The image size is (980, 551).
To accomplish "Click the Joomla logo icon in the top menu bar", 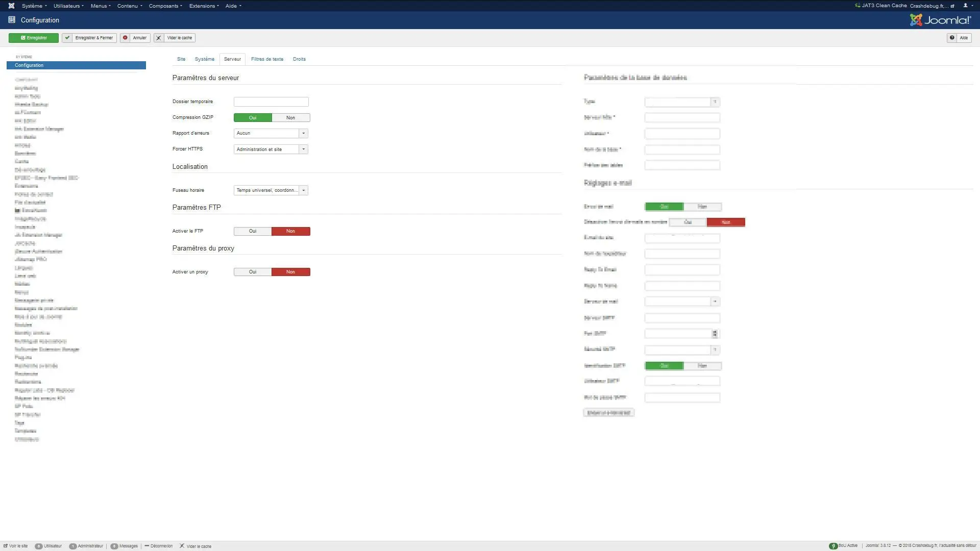I will tap(11, 6).
